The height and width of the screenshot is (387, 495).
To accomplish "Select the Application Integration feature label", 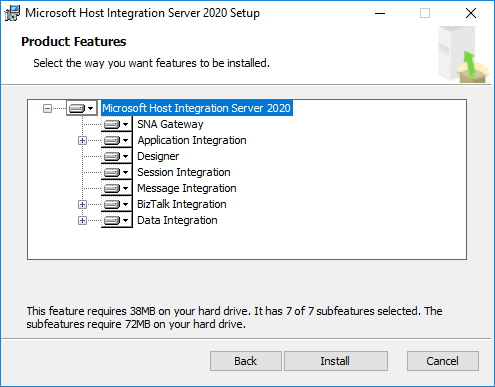I will point(192,140).
